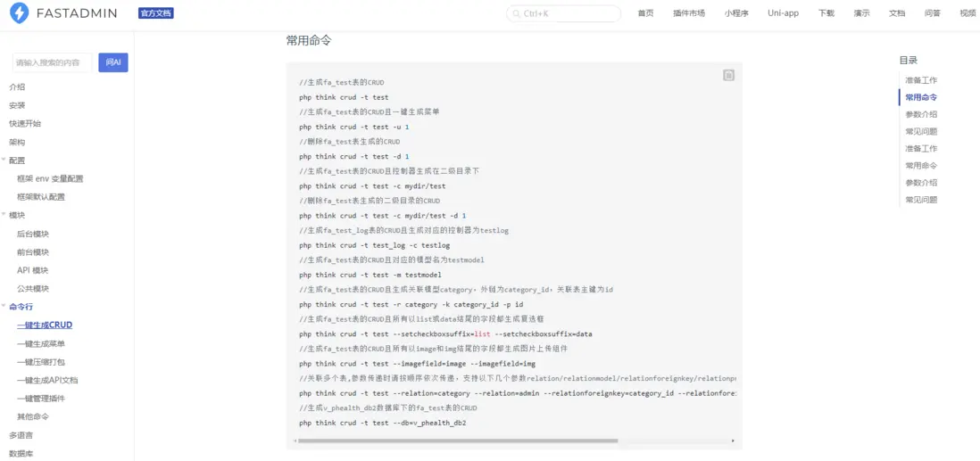Click the FASTADMIN brand text

(x=77, y=13)
